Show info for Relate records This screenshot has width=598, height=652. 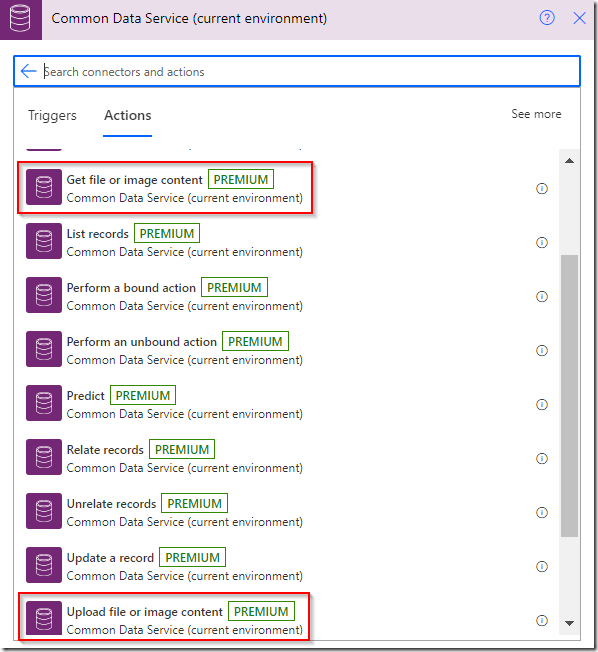click(x=542, y=459)
